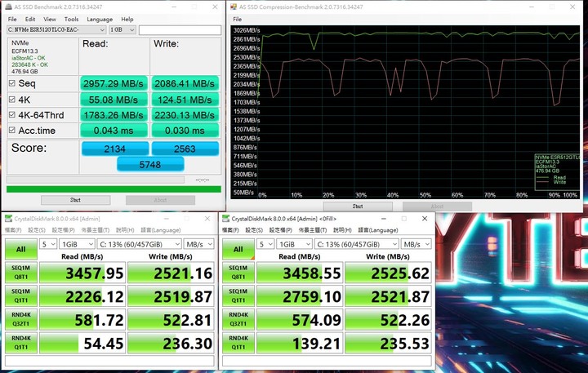Open the 佈景主題(T) menu in 0Fill CrystalDiskMark

[x=312, y=230]
